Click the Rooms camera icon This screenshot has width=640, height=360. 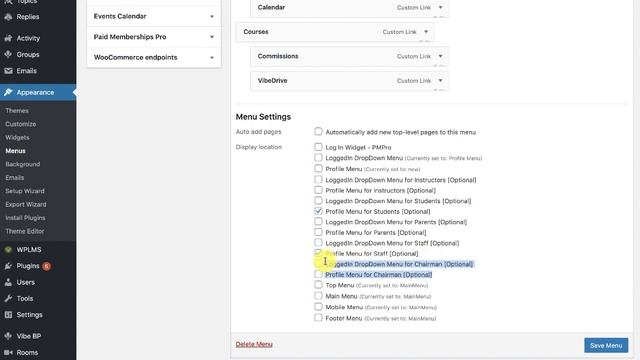(x=8, y=352)
